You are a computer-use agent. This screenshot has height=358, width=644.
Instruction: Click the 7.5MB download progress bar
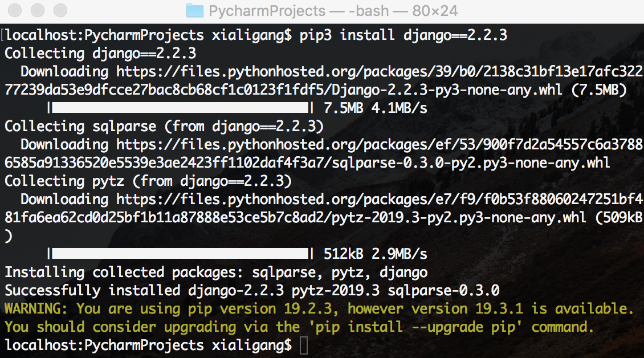[x=180, y=108]
